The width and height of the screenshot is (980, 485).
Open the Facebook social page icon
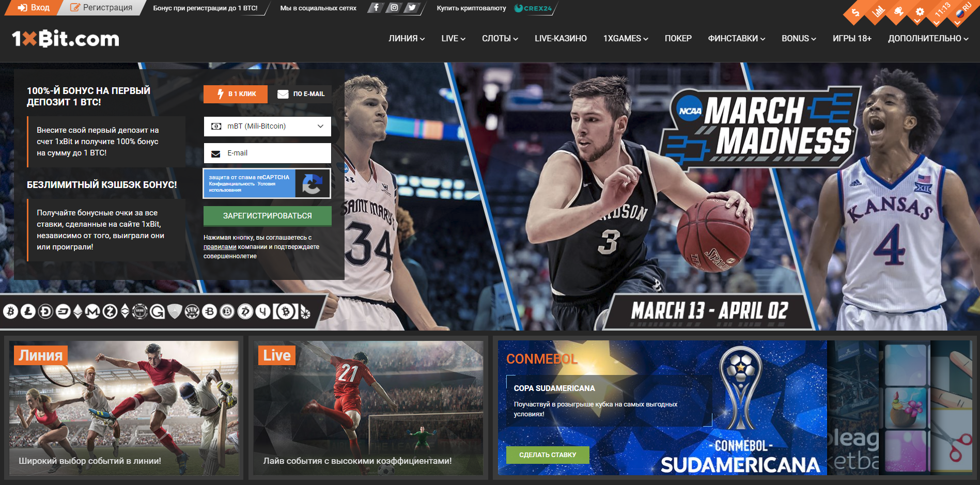(376, 8)
